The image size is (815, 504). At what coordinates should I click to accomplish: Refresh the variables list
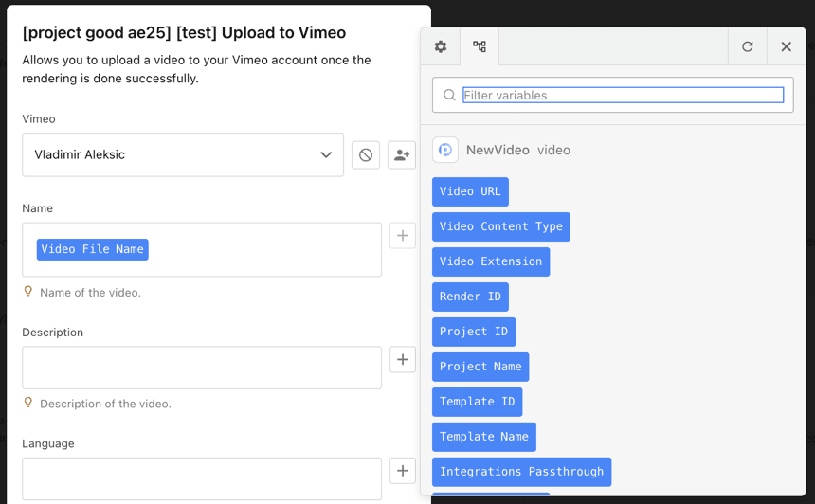[748, 46]
